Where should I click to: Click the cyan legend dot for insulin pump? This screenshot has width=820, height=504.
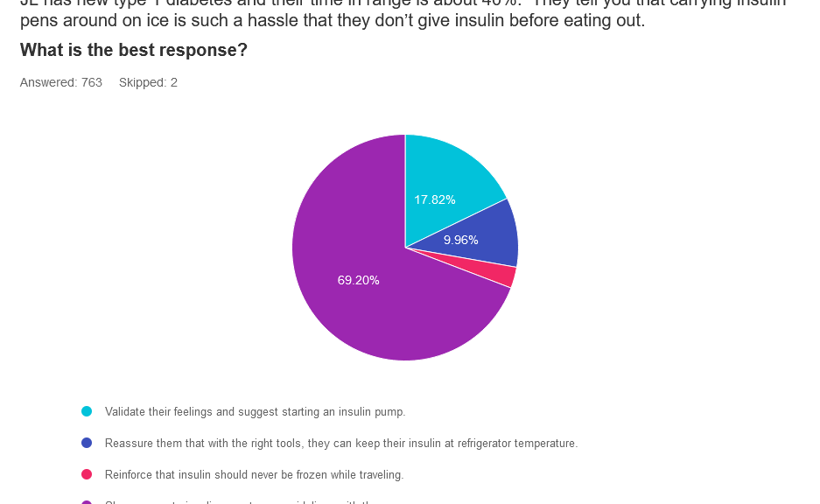click(x=87, y=411)
